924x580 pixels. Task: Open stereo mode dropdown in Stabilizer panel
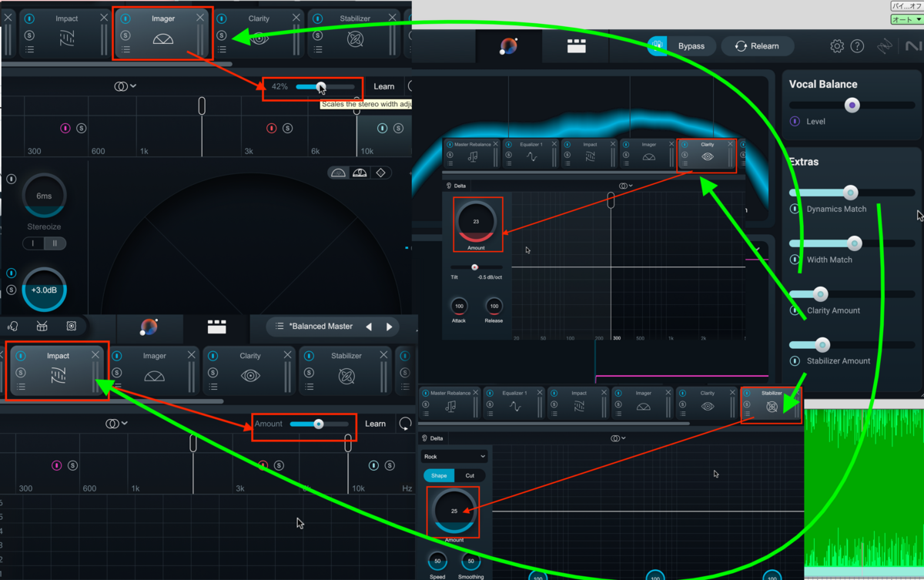(x=620, y=438)
